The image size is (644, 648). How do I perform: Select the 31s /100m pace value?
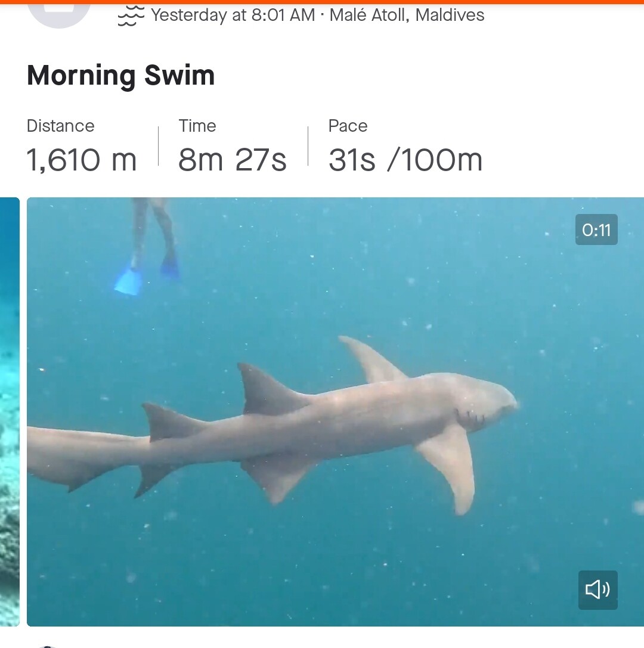[405, 160]
